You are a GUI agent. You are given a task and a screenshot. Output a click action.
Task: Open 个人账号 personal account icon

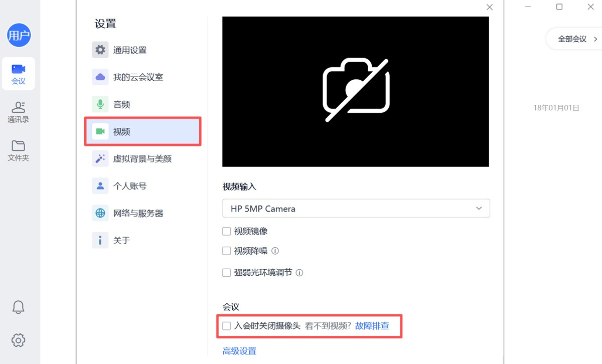(x=100, y=186)
